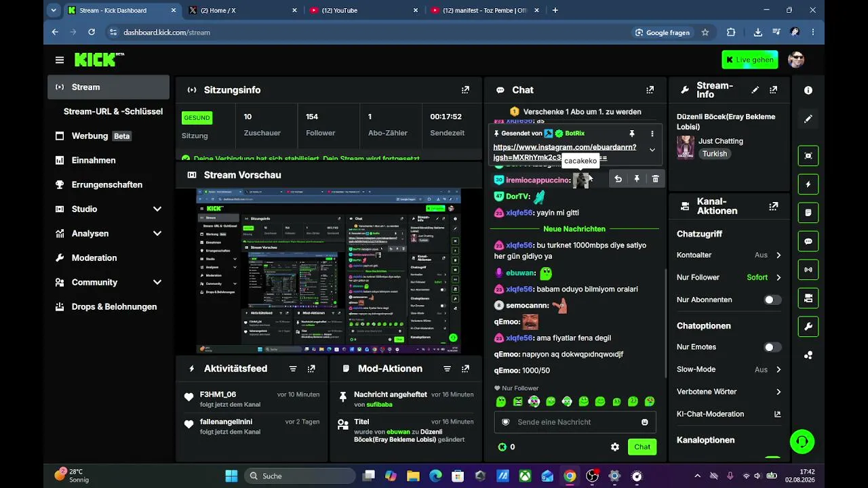
Task: Pop out the Sitzungsinfo panel
Action: [465, 89]
